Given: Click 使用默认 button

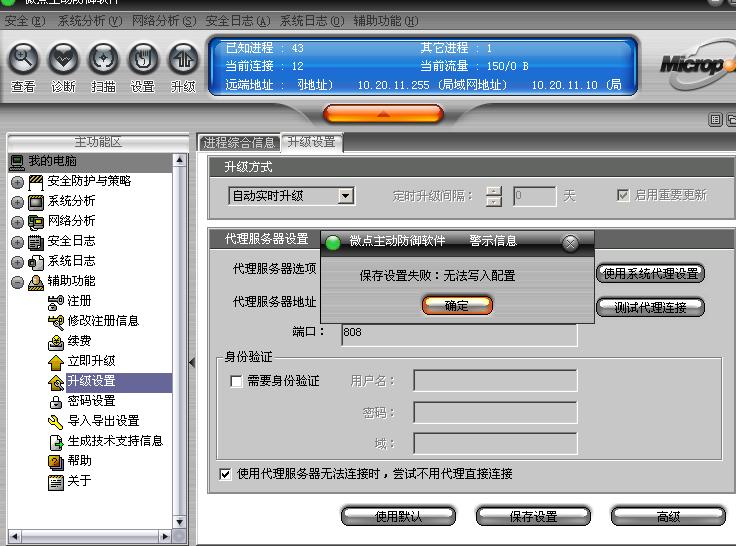Looking at the screenshot, I should click(x=399, y=517).
